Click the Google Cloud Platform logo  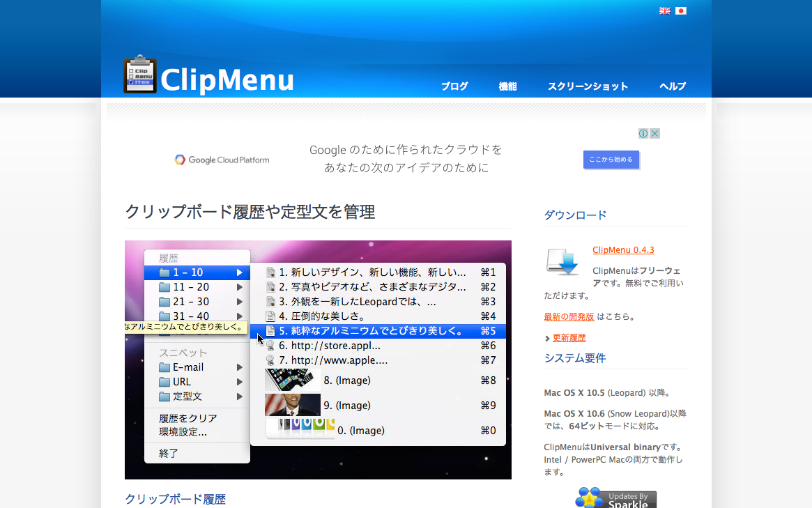coord(222,160)
